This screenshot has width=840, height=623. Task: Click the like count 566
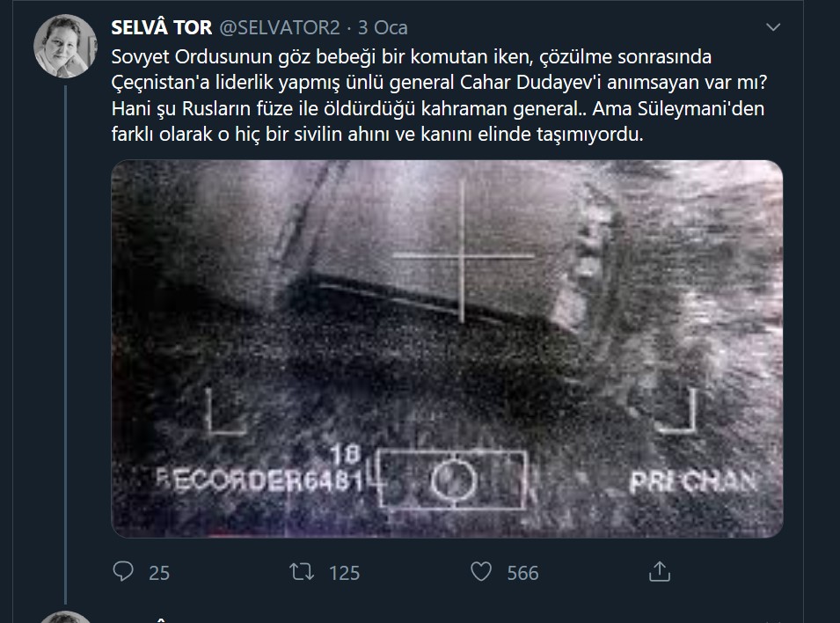tap(522, 573)
